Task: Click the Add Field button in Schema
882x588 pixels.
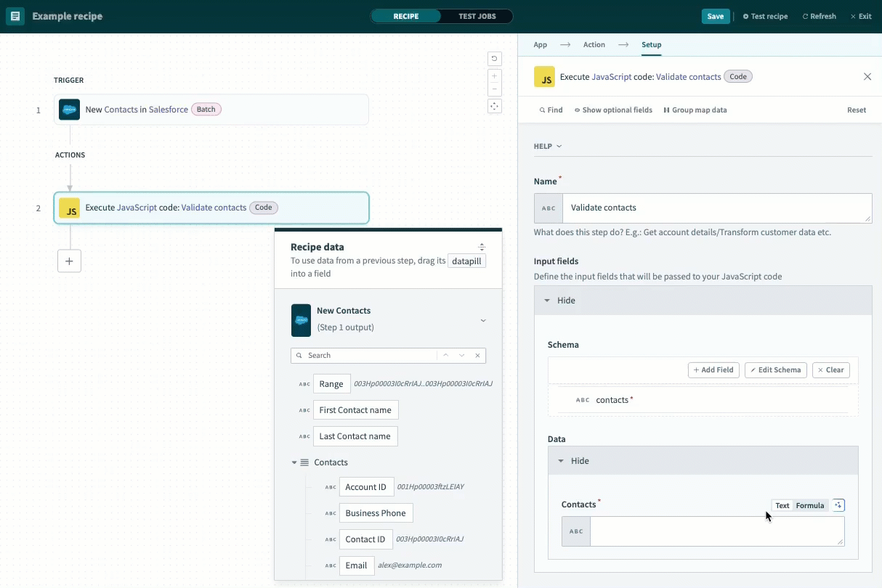Action: 713,369
